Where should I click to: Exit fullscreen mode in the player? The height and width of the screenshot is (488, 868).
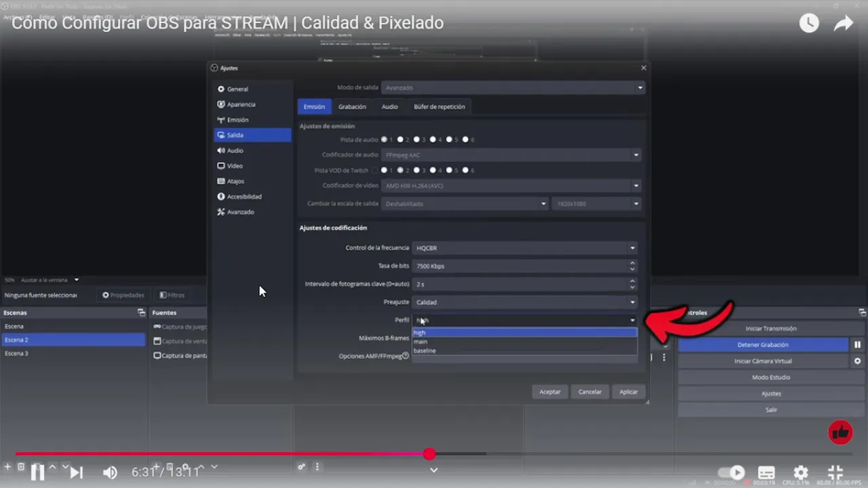(x=835, y=472)
